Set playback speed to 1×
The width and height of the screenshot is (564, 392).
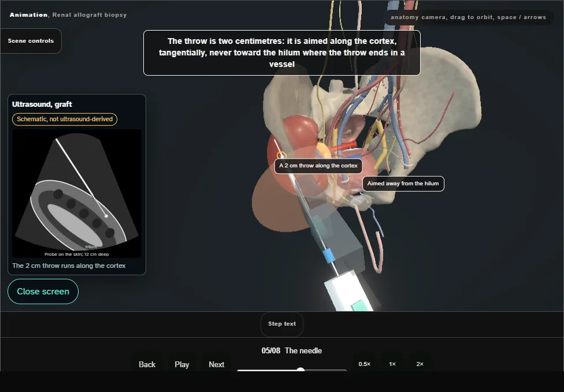coord(392,364)
